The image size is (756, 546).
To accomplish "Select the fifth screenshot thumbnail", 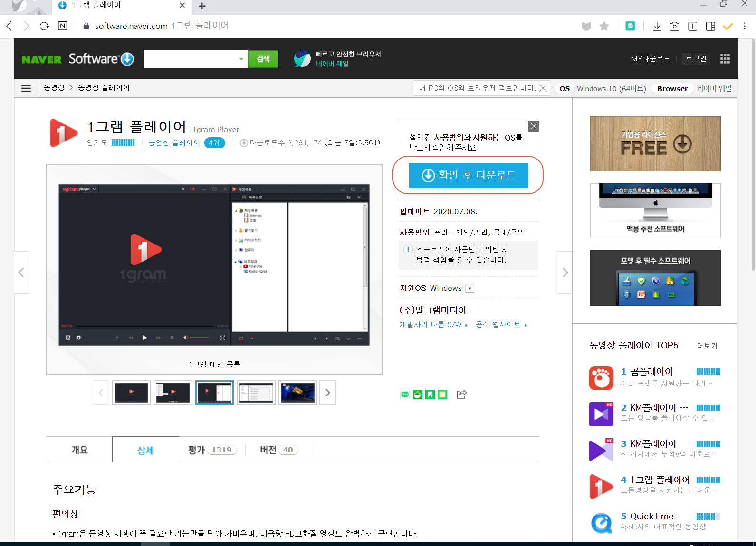I will pos(298,393).
